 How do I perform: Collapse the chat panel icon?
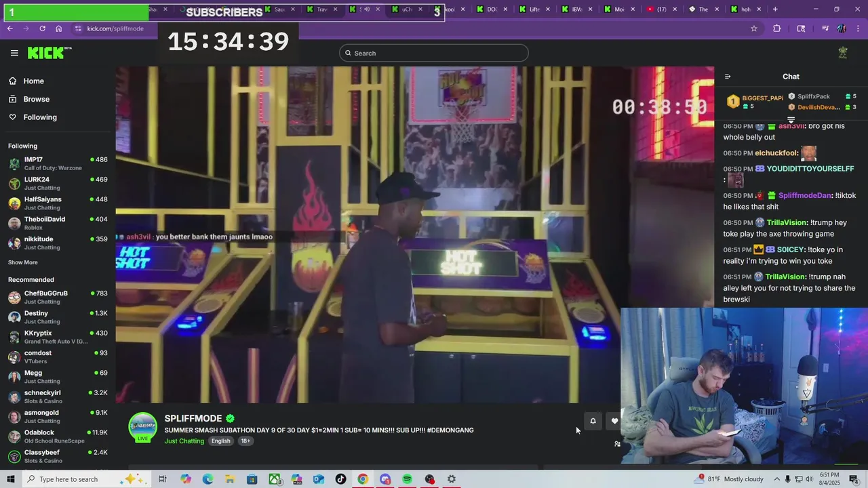(728, 77)
